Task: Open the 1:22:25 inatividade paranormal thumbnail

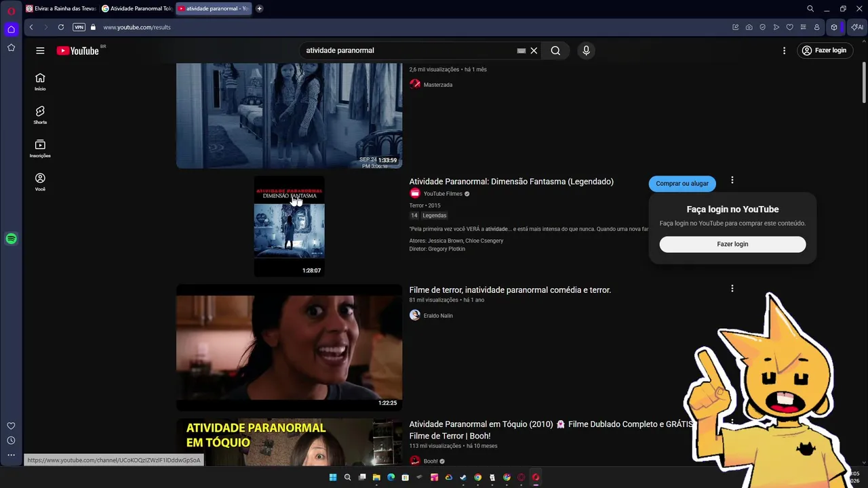Action: pos(289,348)
